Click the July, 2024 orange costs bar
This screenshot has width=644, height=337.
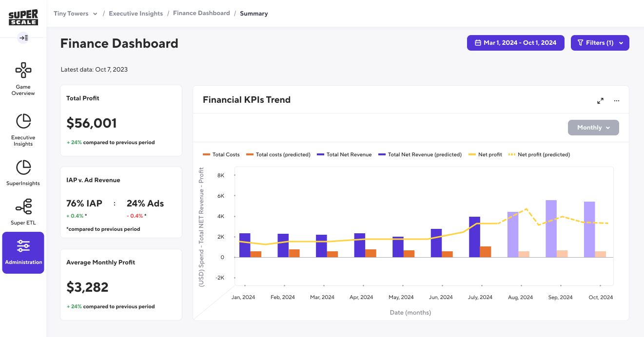click(x=486, y=252)
